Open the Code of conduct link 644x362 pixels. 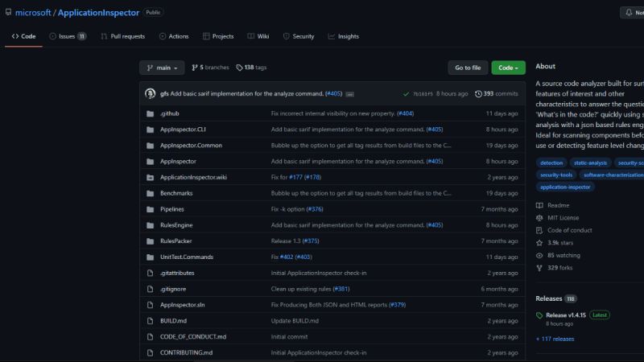point(570,230)
